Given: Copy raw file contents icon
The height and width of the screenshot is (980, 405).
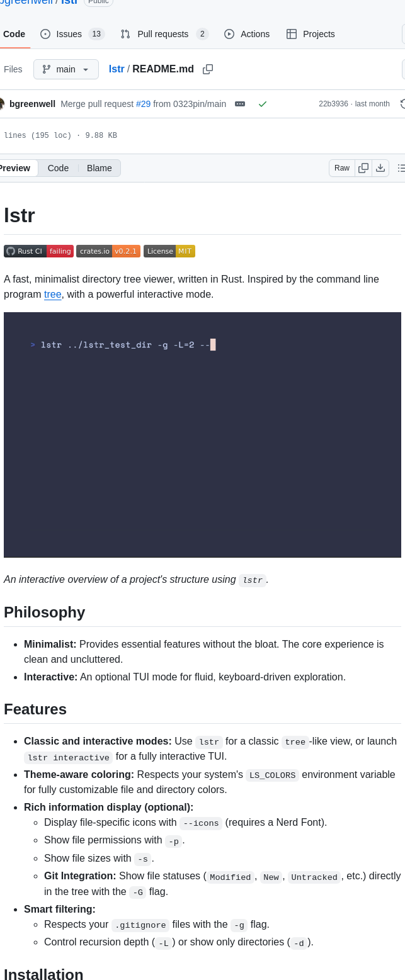Looking at the screenshot, I should pos(363,168).
